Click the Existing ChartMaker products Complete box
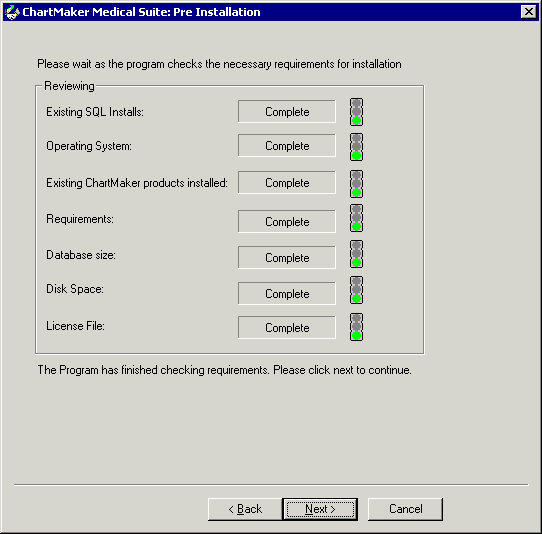 tap(287, 182)
